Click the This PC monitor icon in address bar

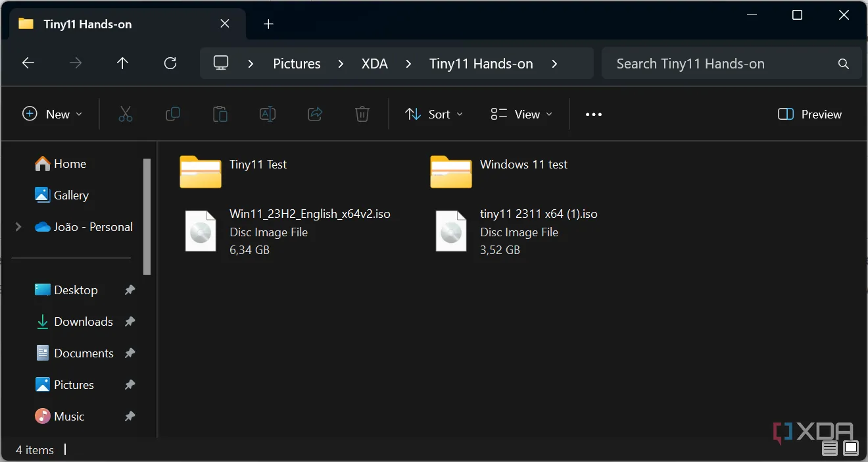221,63
